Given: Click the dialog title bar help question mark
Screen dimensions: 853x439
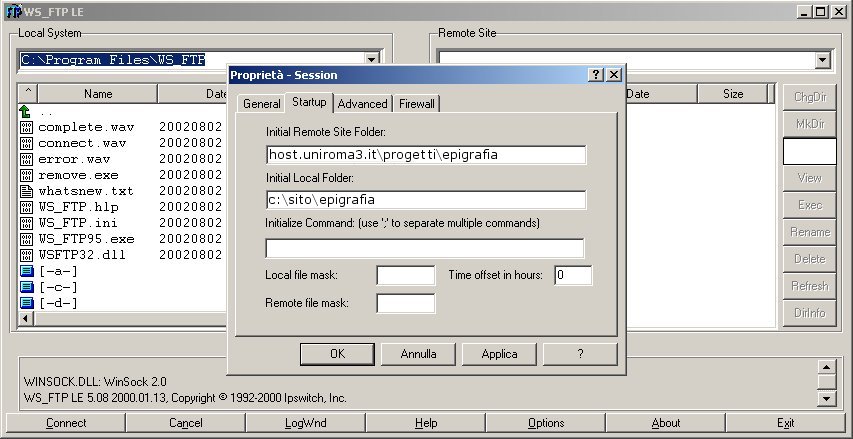Looking at the screenshot, I should point(596,75).
